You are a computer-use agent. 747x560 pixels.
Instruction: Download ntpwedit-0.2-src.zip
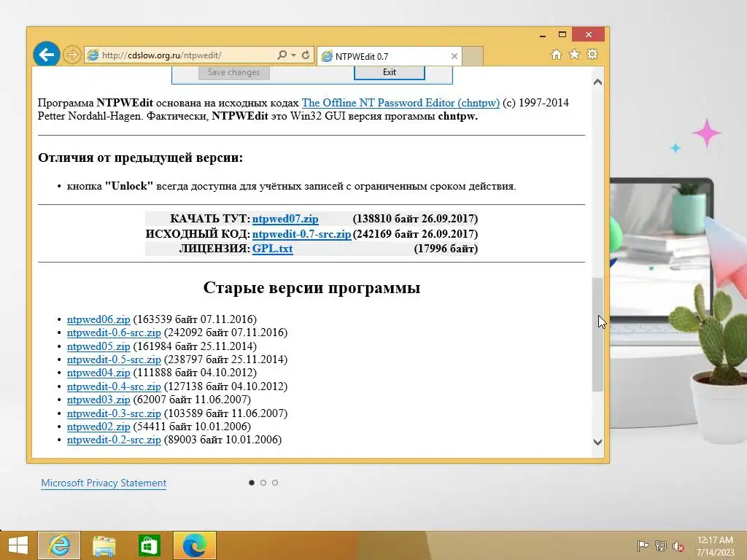tap(114, 440)
